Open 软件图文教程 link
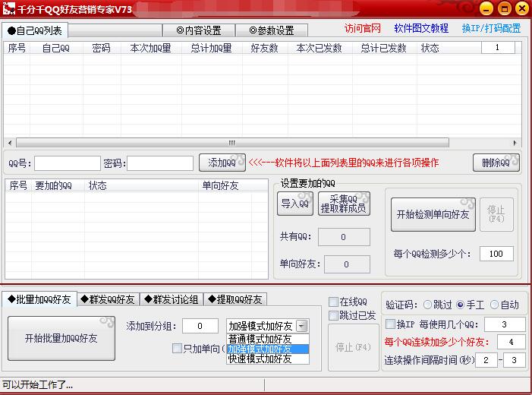The width and height of the screenshot is (532, 395). (421, 28)
